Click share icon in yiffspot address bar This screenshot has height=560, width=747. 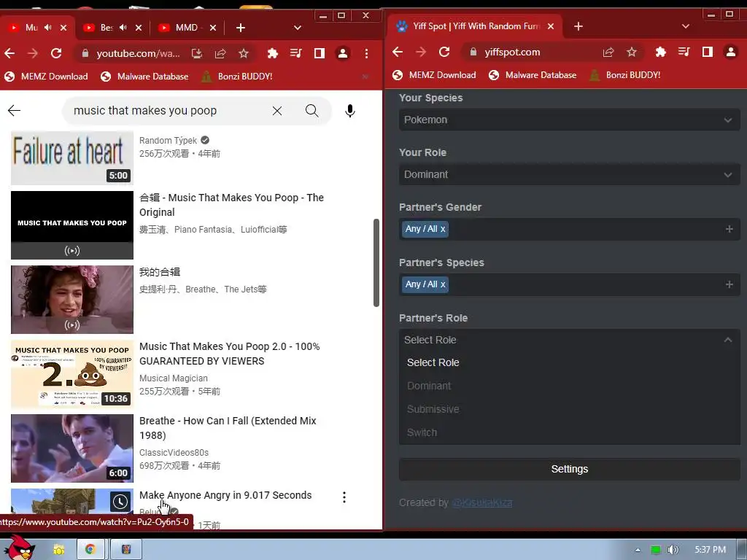[x=608, y=52]
